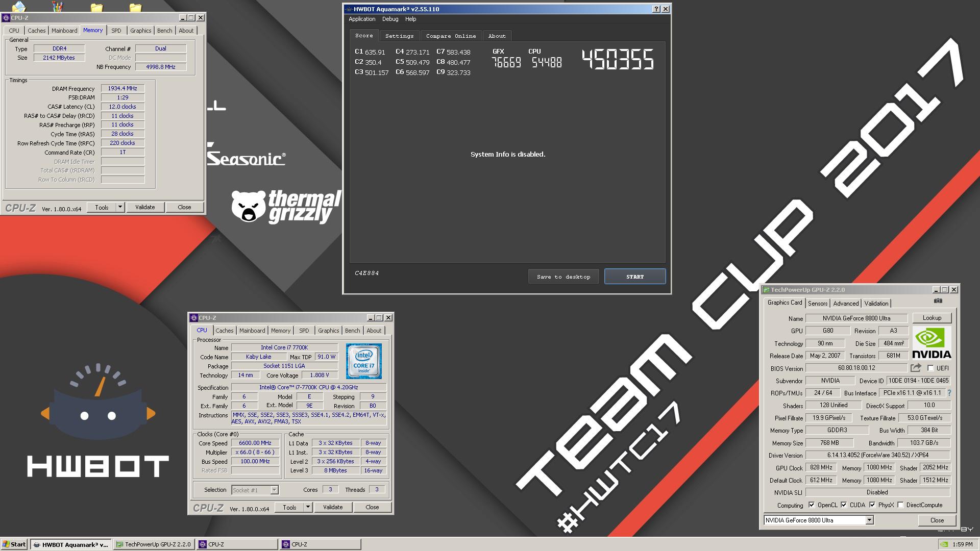Click the GFX score 76669
The width and height of the screenshot is (980, 551).
pyautogui.click(x=506, y=62)
